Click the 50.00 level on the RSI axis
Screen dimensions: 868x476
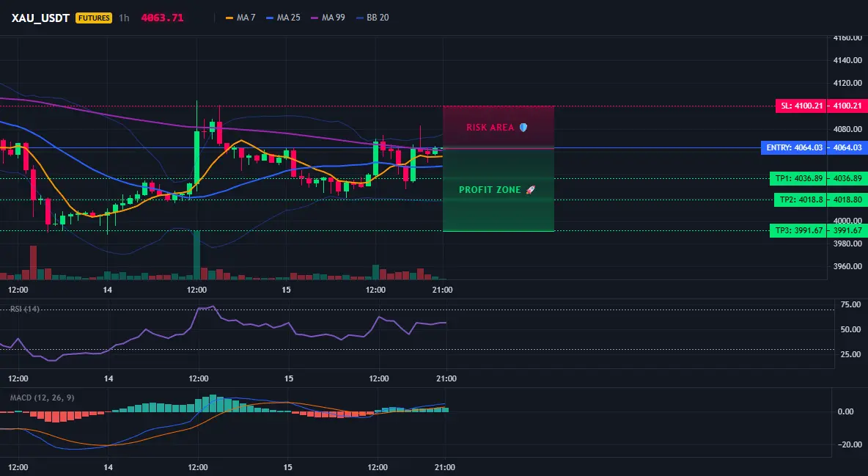click(850, 330)
